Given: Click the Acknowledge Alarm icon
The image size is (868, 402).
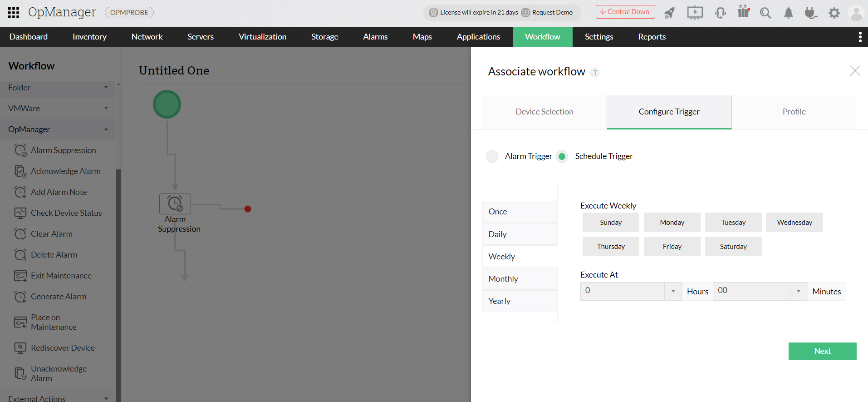Looking at the screenshot, I should [x=20, y=171].
